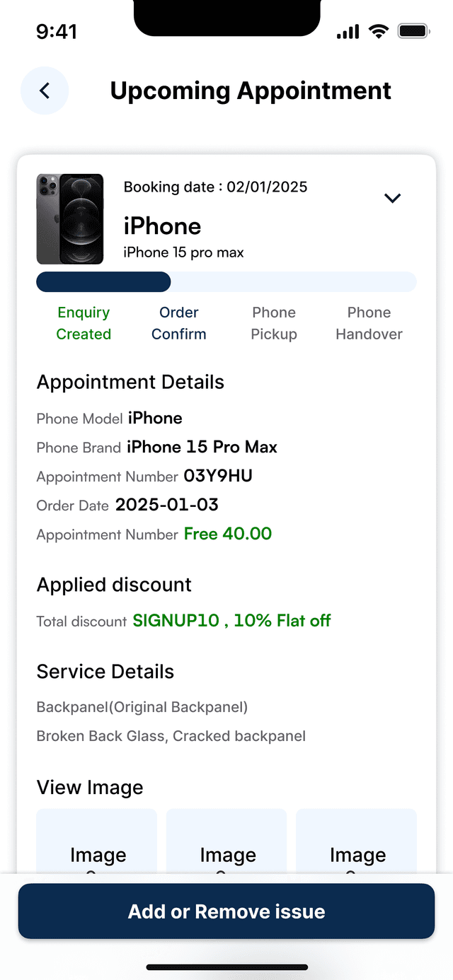Tap the back arrow button
453x980 pixels.
[45, 91]
